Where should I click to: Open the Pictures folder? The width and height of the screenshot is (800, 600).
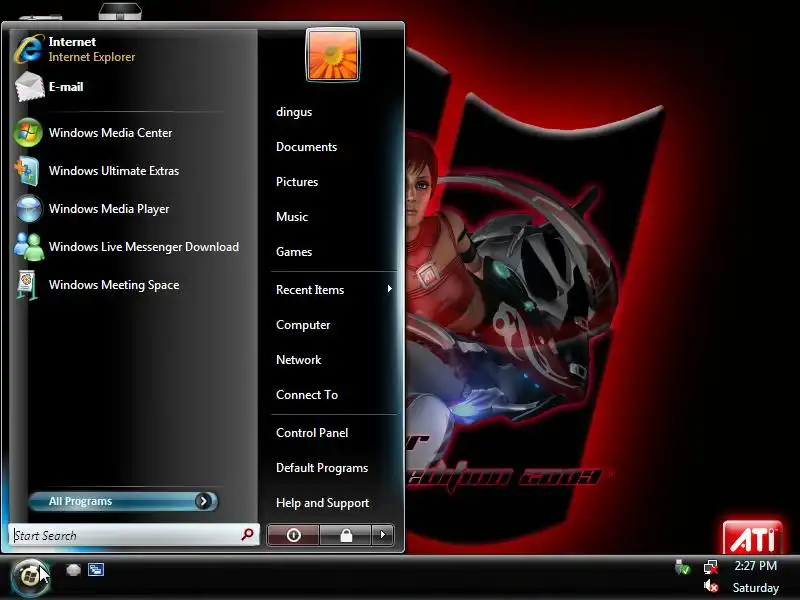[297, 182]
